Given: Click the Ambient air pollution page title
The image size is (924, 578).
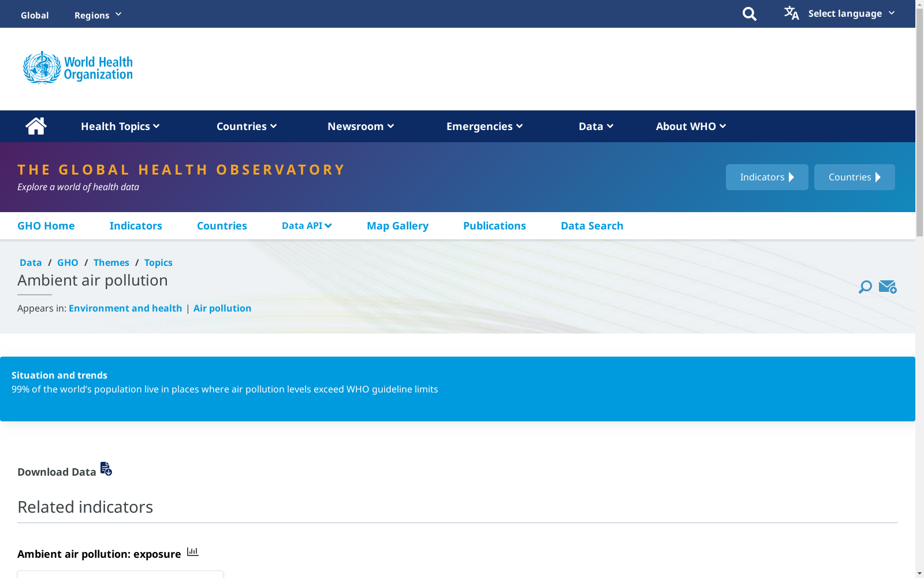Looking at the screenshot, I should [x=92, y=280].
